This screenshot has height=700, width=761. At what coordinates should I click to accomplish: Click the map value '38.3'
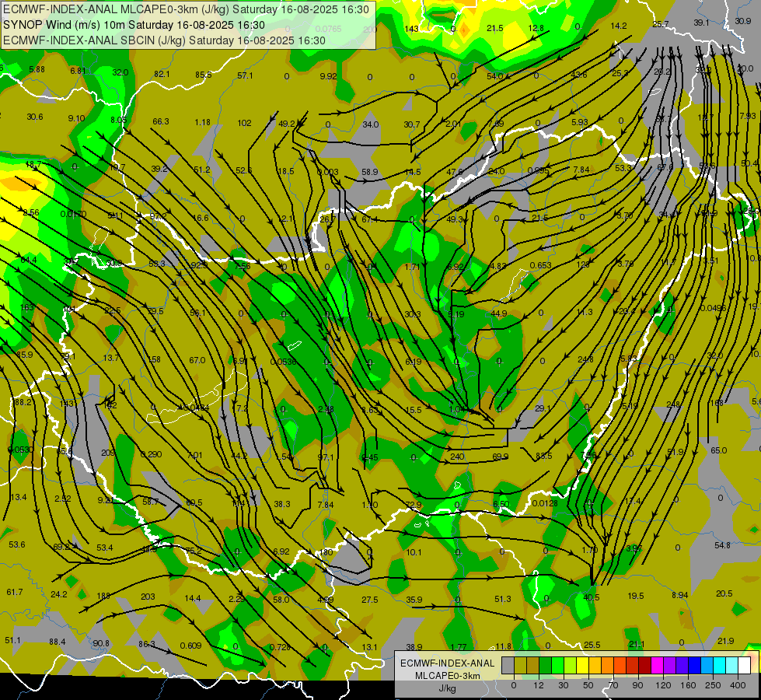pos(281,504)
